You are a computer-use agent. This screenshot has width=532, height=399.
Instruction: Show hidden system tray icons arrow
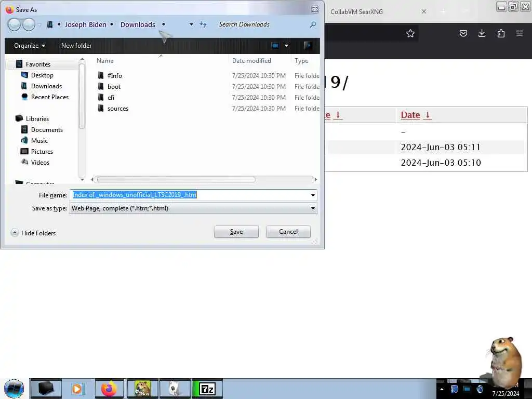click(442, 389)
